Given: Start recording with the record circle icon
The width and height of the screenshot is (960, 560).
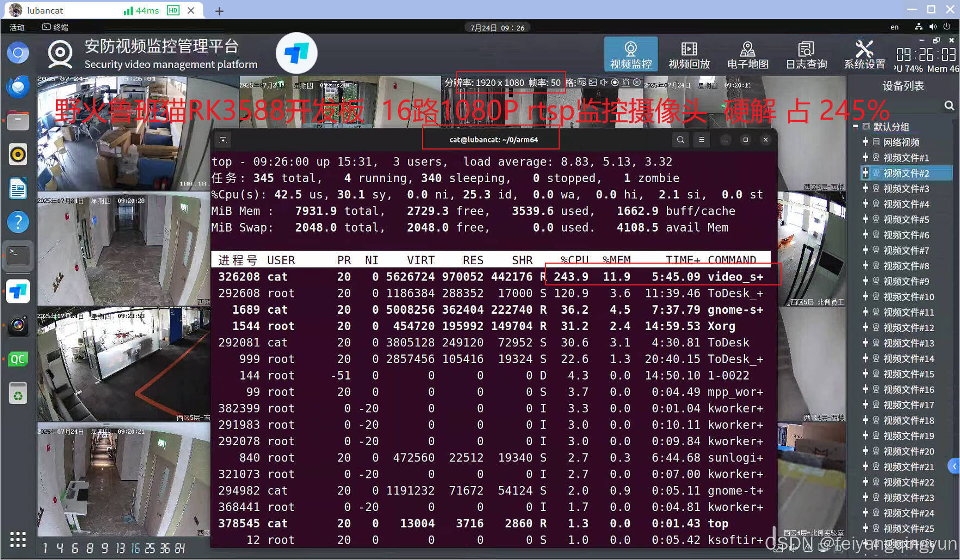Looking at the screenshot, I should pos(615,82).
